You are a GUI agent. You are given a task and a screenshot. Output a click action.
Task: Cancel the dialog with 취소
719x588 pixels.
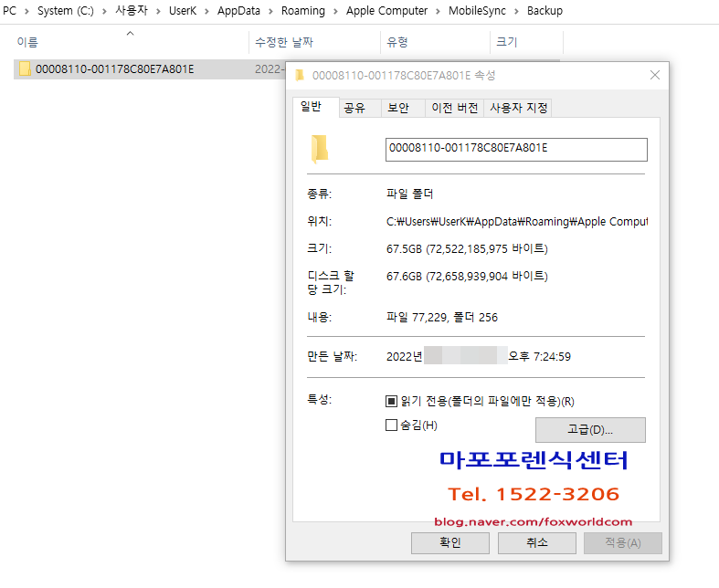(537, 543)
